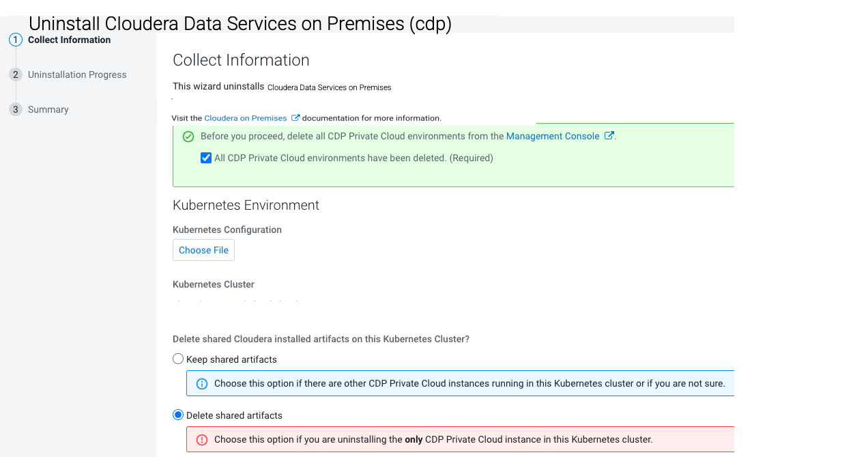The width and height of the screenshot is (868, 457).
Task: Open the Collect Information step
Action: tap(69, 40)
